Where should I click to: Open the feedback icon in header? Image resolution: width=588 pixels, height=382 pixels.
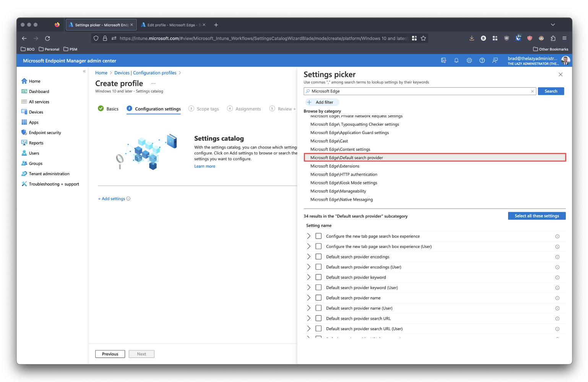pos(495,60)
